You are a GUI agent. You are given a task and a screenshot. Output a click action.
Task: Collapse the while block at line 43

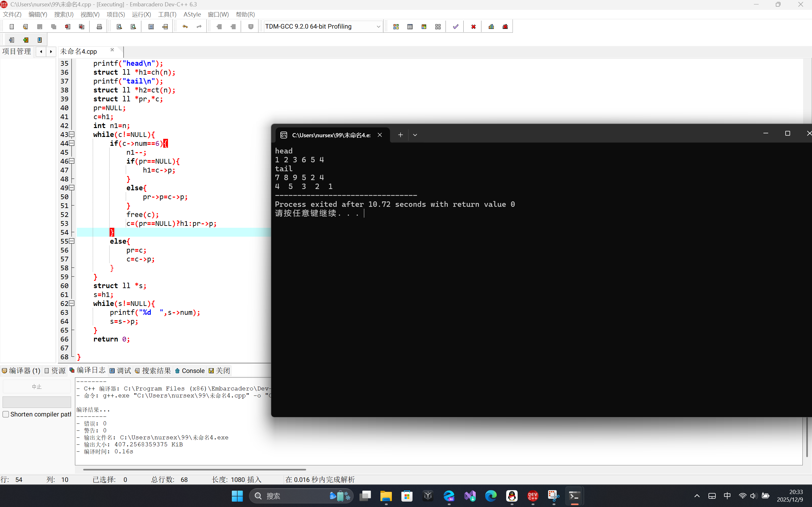71,134
